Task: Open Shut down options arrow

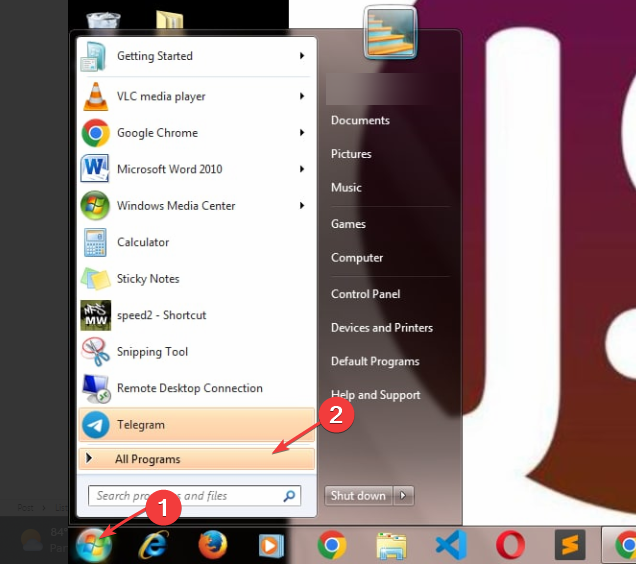Action: point(403,495)
